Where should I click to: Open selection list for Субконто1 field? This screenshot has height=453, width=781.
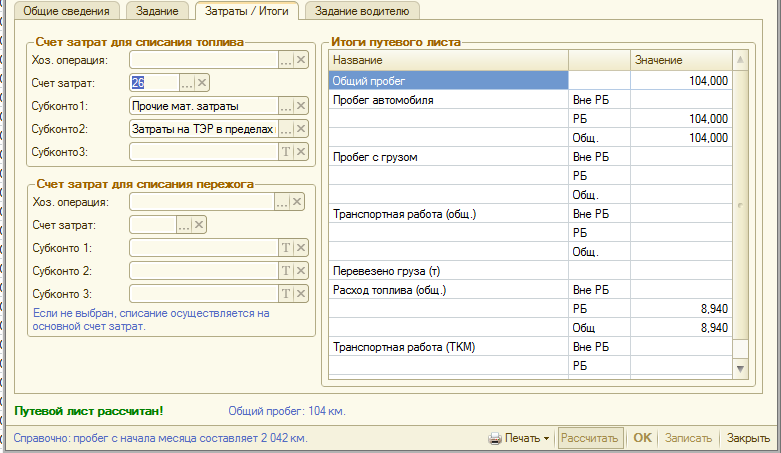click(x=285, y=106)
